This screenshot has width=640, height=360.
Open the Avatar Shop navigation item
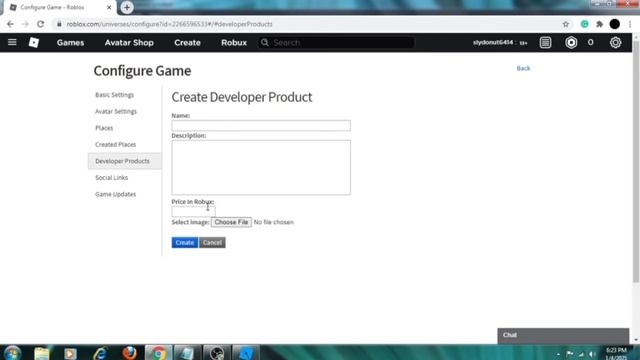coord(129,42)
